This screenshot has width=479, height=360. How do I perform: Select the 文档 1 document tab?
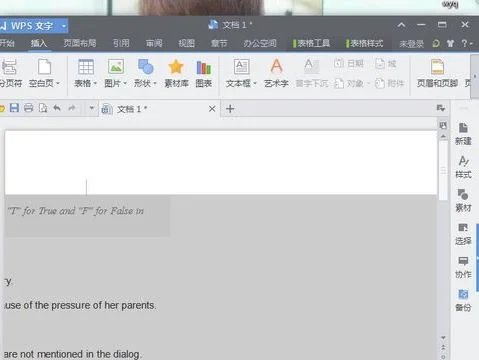158,109
